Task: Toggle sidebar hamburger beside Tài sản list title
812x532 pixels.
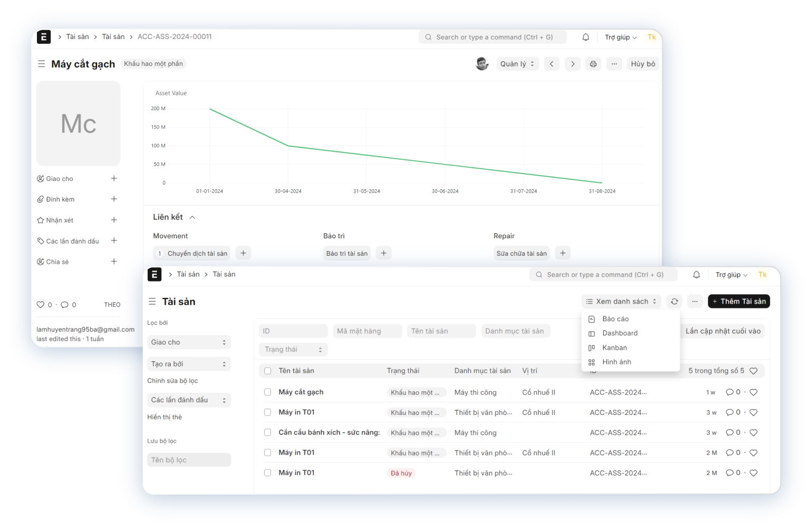Action: [152, 302]
